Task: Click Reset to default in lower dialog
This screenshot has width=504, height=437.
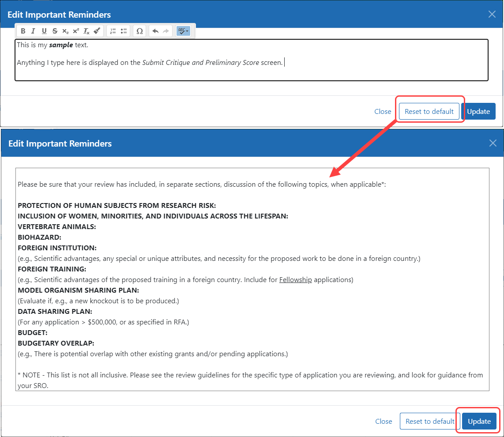Action: click(430, 421)
